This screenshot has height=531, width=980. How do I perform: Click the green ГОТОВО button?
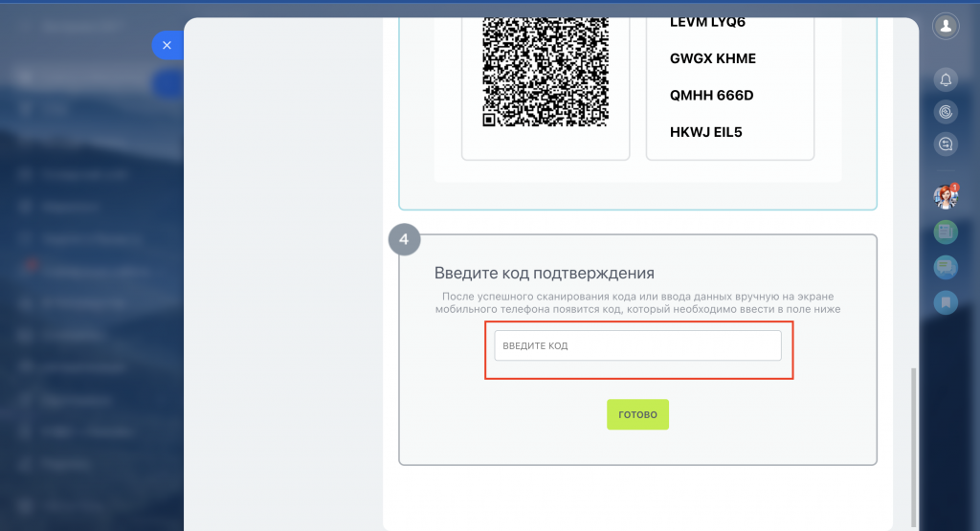[637, 414]
